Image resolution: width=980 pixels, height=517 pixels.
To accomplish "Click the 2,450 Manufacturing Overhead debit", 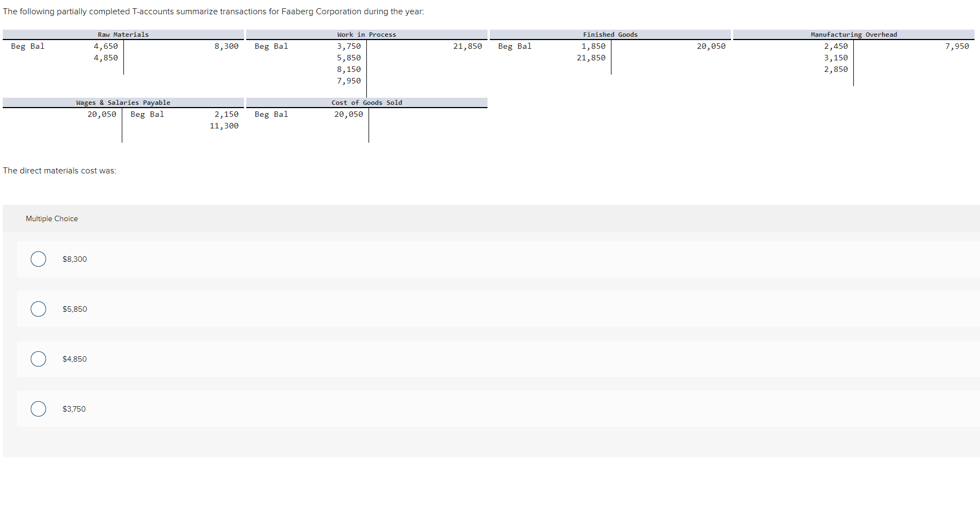I will pyautogui.click(x=836, y=46).
